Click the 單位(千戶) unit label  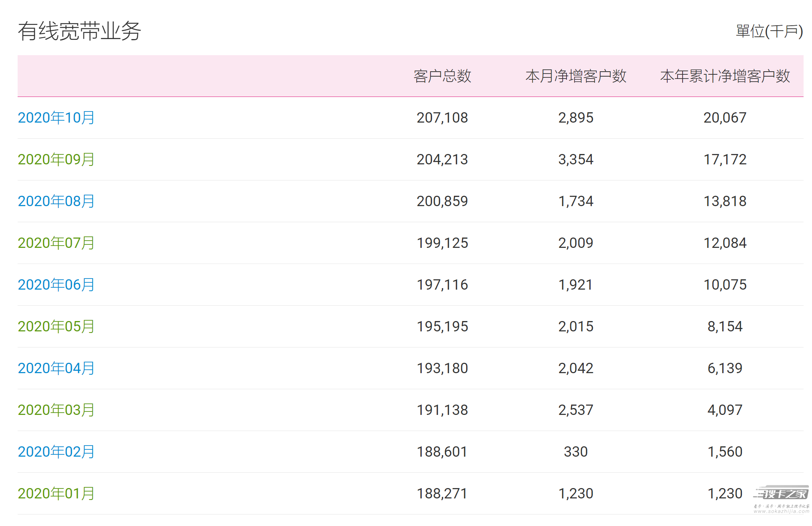pos(769,31)
